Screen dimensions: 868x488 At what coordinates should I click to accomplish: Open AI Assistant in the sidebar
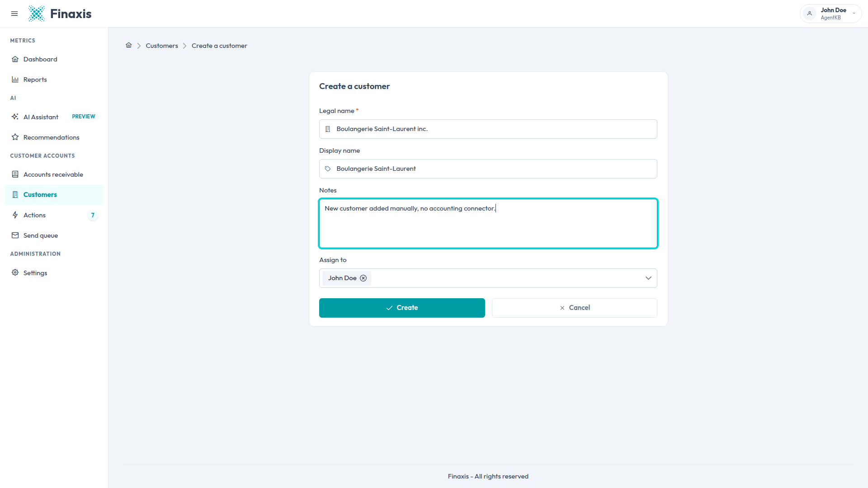[x=54, y=117]
